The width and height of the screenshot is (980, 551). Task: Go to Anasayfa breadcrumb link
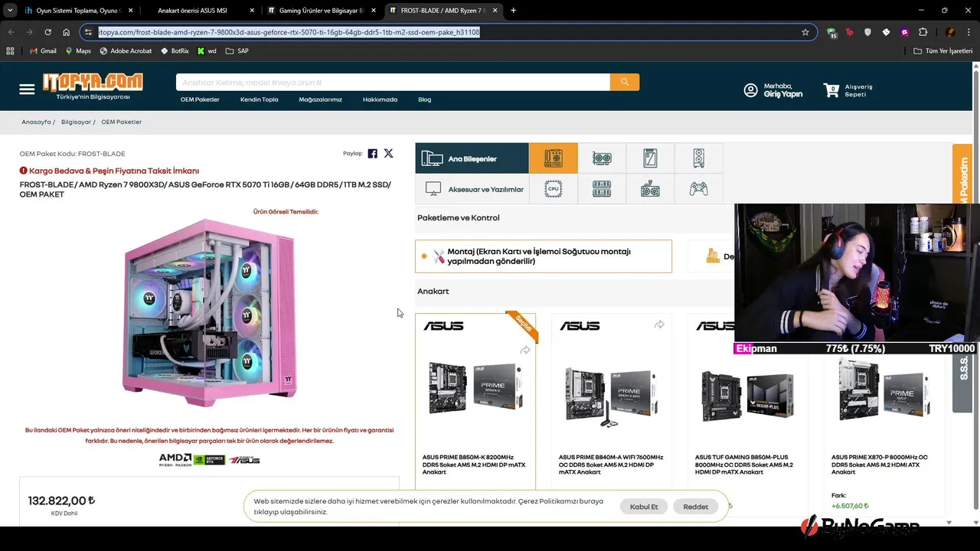point(36,122)
